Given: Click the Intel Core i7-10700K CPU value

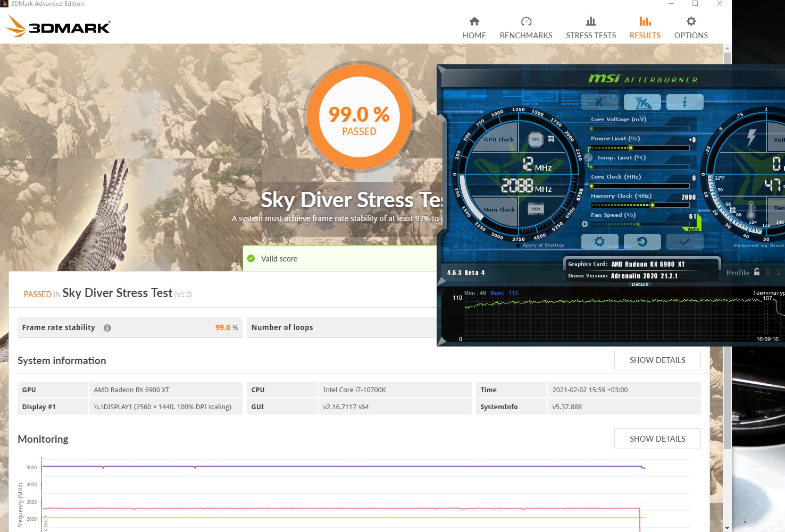Looking at the screenshot, I should pyautogui.click(x=355, y=390).
